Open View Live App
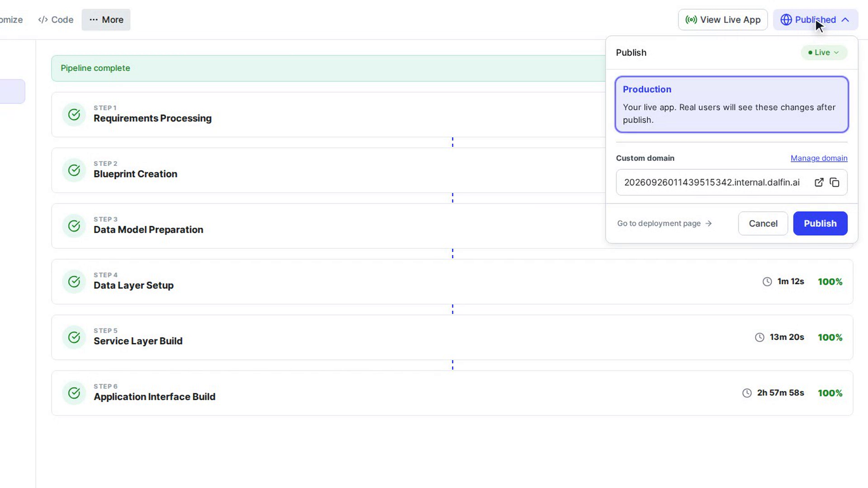The width and height of the screenshot is (868, 488). [723, 20]
